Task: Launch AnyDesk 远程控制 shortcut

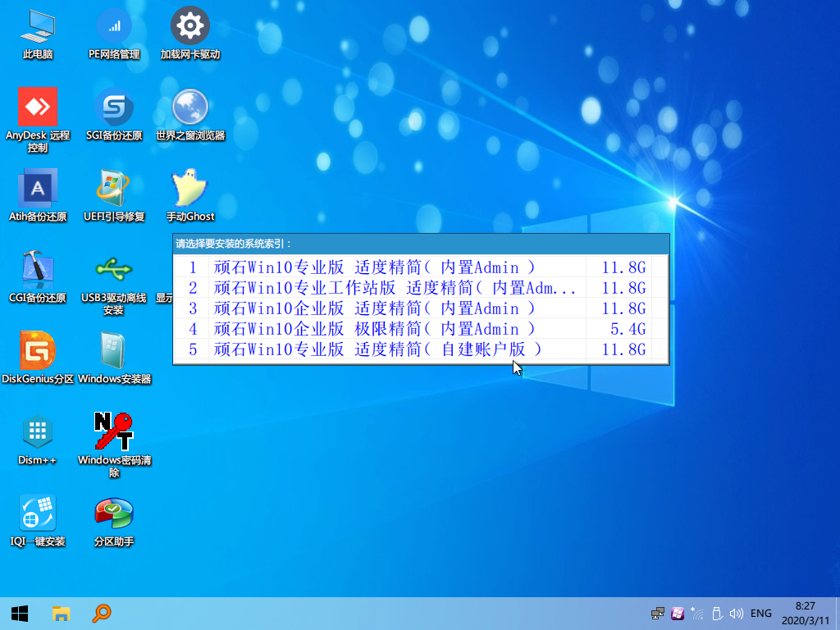Action: (37, 108)
